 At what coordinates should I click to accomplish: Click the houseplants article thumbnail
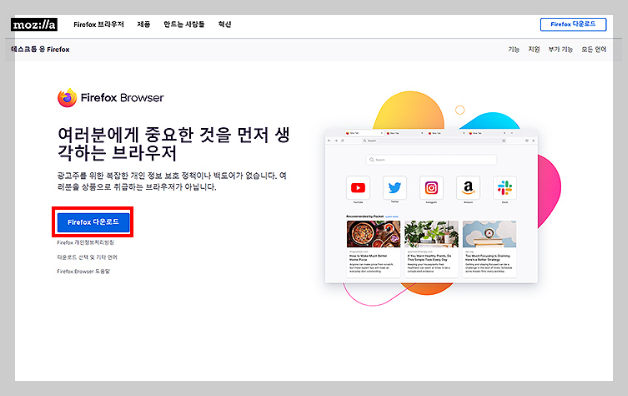click(x=431, y=234)
